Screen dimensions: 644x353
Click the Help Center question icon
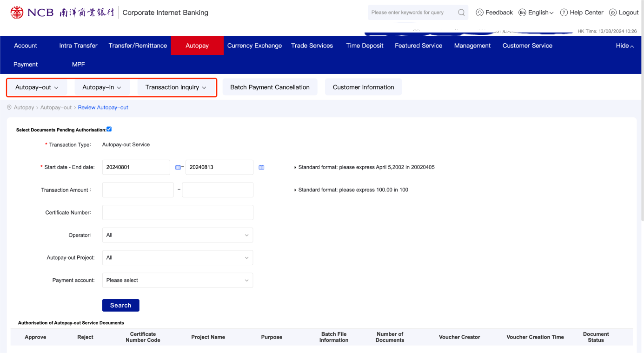pos(564,13)
